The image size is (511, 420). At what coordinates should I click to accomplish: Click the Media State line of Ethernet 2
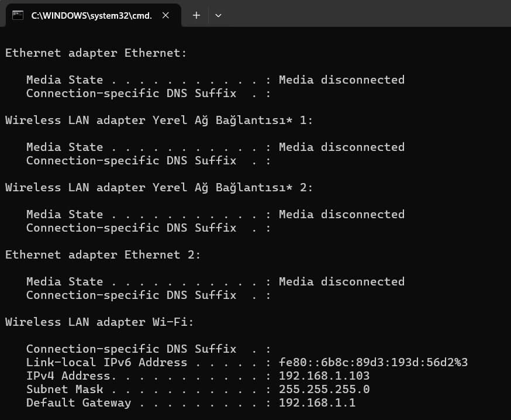coord(215,281)
